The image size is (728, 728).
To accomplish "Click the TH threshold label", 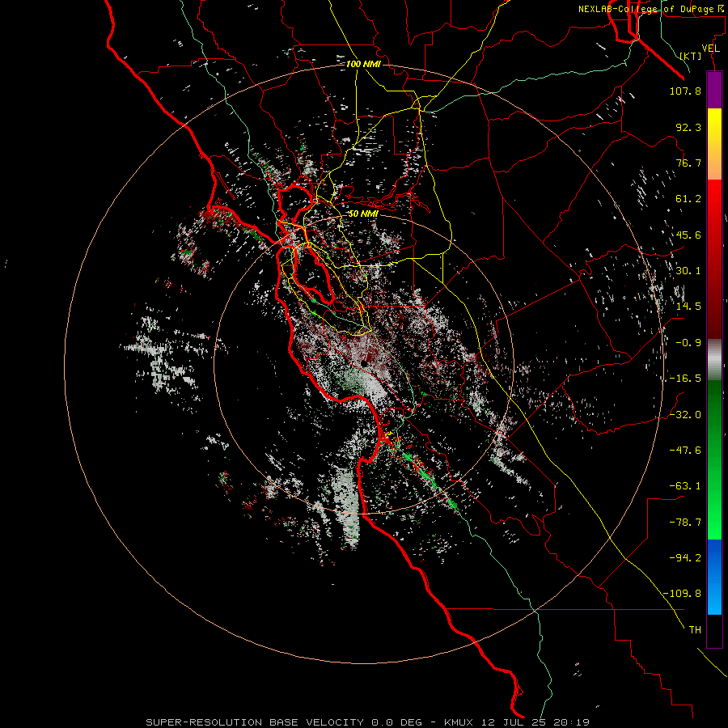I will tap(695, 630).
